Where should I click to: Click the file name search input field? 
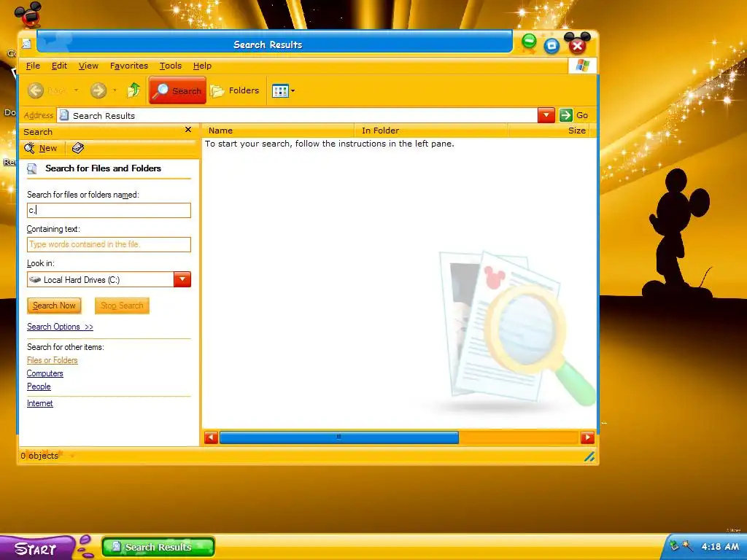pyautogui.click(x=109, y=211)
